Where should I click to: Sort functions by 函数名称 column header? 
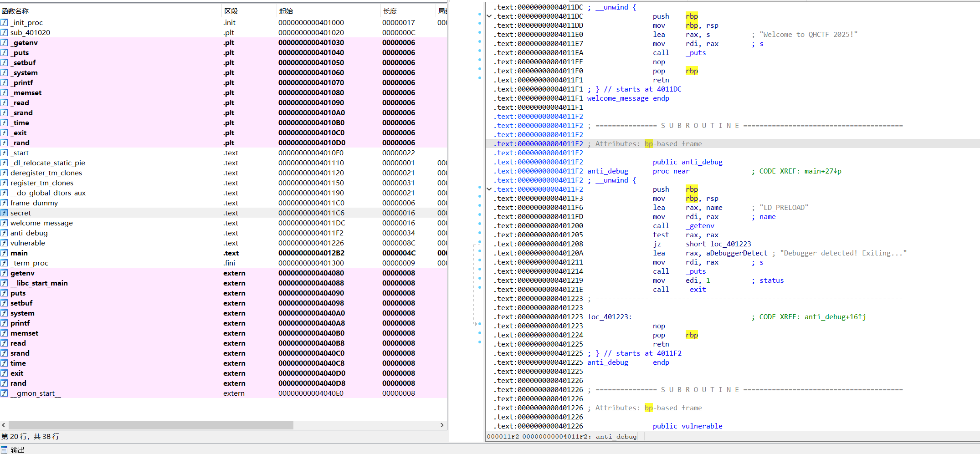tap(111, 11)
